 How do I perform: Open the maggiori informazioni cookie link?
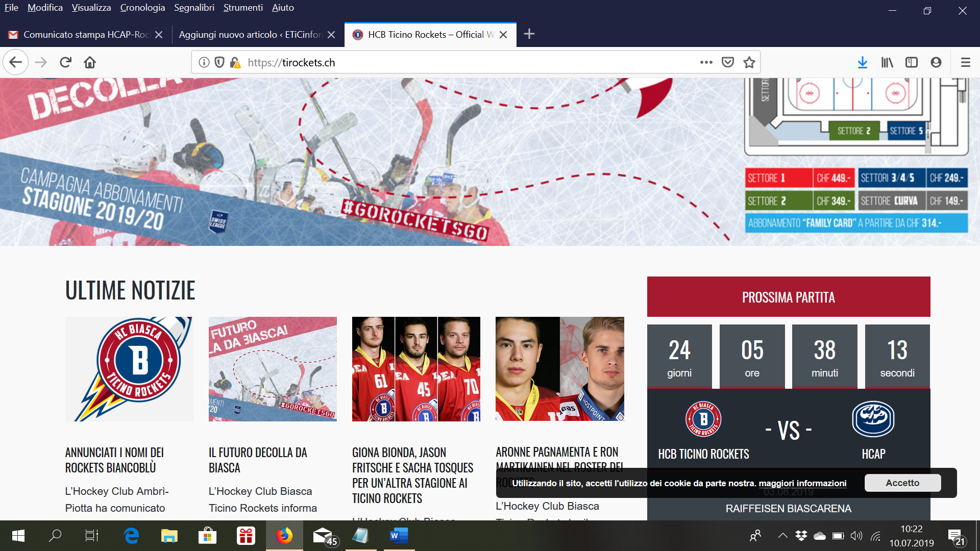802,483
